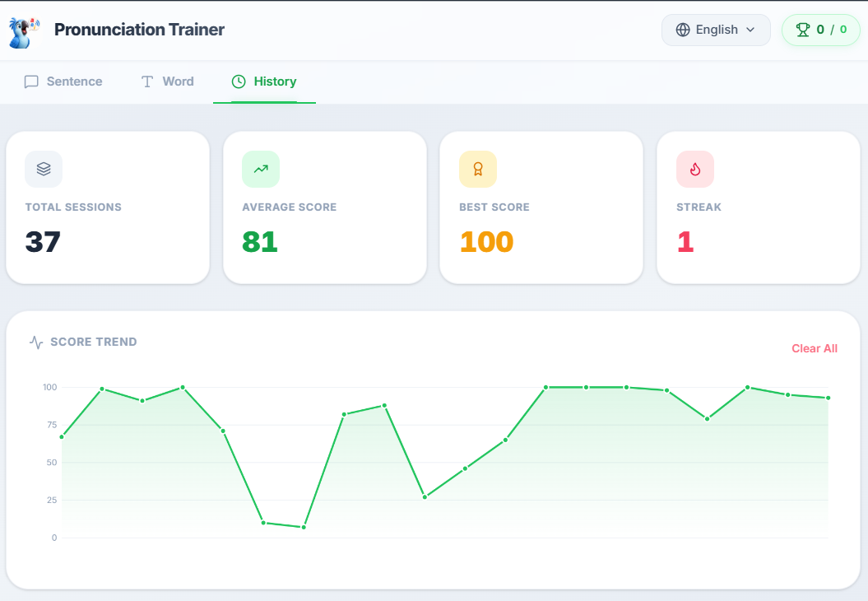Click the Clear All link
Screen dimensions: 868x601
click(815, 348)
